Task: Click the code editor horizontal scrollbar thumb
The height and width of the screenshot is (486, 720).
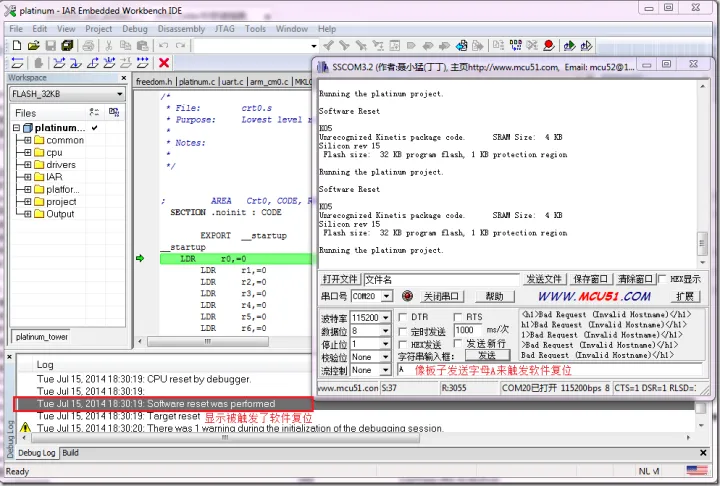Action: (x=208, y=342)
